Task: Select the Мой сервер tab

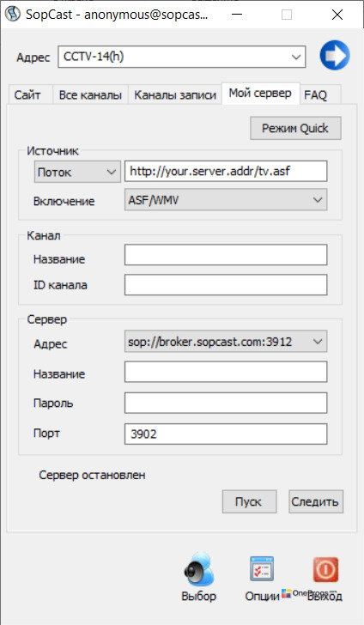Action: [260, 94]
